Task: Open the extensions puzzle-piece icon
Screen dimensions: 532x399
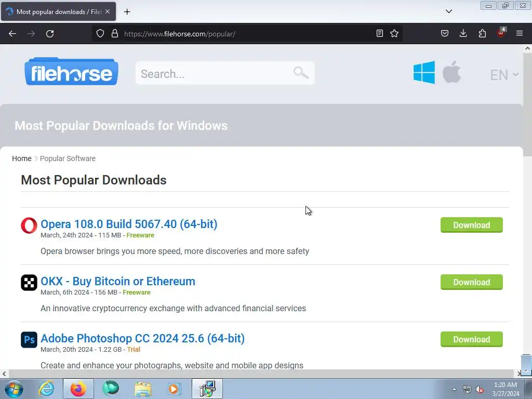Action: coord(482,33)
